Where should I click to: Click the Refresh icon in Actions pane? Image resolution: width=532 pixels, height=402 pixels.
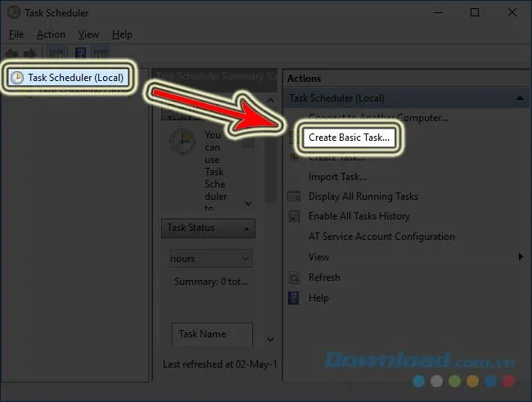[294, 278]
